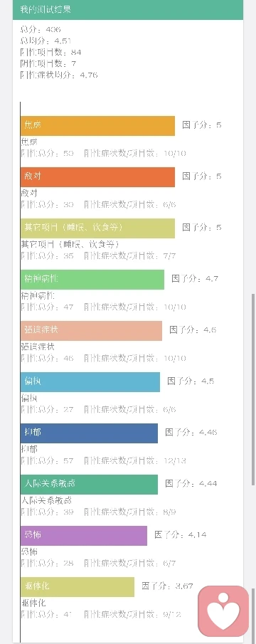Select the orange 焦虑 bar

pyautogui.click(x=97, y=126)
